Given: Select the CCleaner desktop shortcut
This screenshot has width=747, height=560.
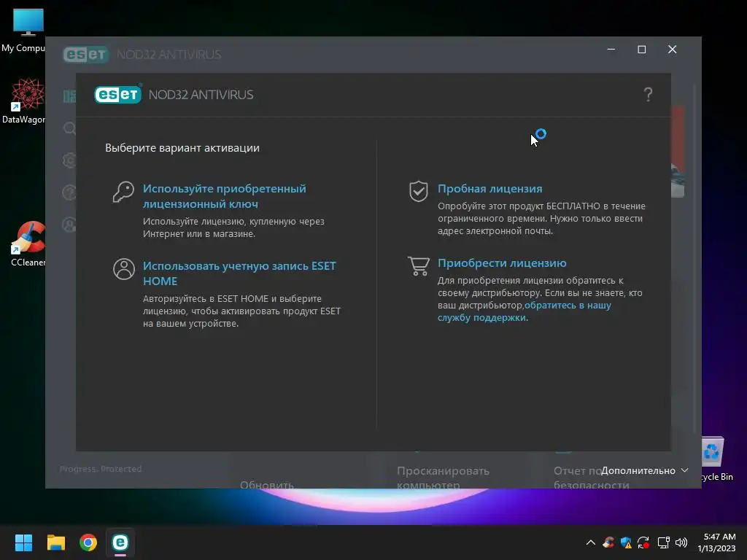Looking at the screenshot, I should click(28, 244).
